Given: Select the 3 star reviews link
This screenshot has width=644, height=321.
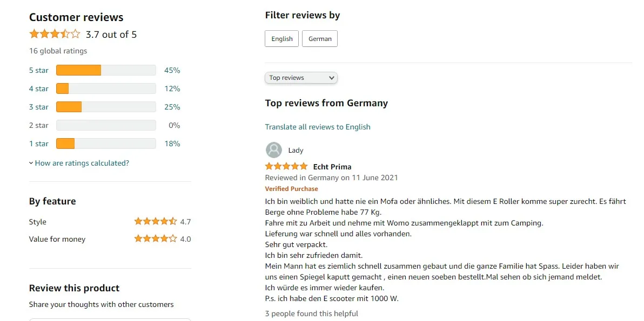Looking at the screenshot, I should pyautogui.click(x=39, y=107).
